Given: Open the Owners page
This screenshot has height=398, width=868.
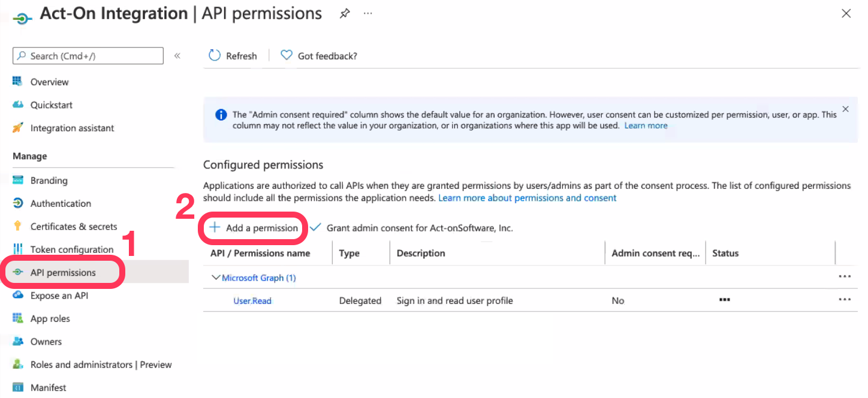Looking at the screenshot, I should coord(46,342).
